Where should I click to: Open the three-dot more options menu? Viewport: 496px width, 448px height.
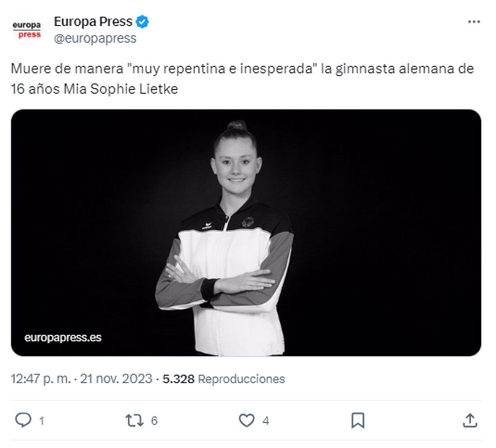coord(474,22)
